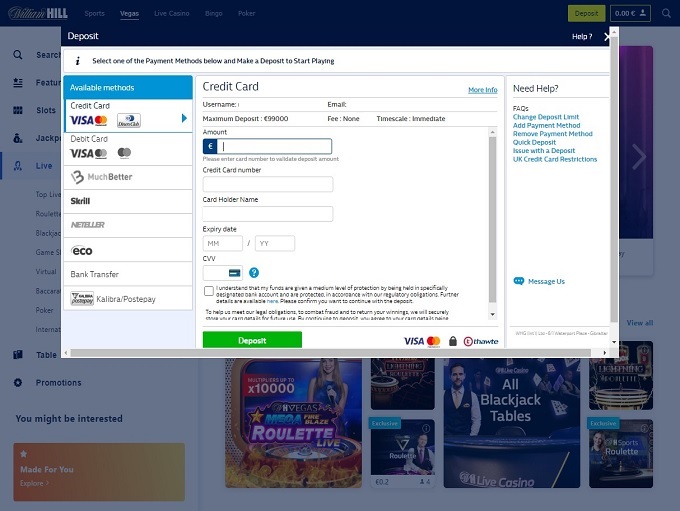680x511 pixels.
Task: Focus the Credit Card number field
Action: click(267, 184)
